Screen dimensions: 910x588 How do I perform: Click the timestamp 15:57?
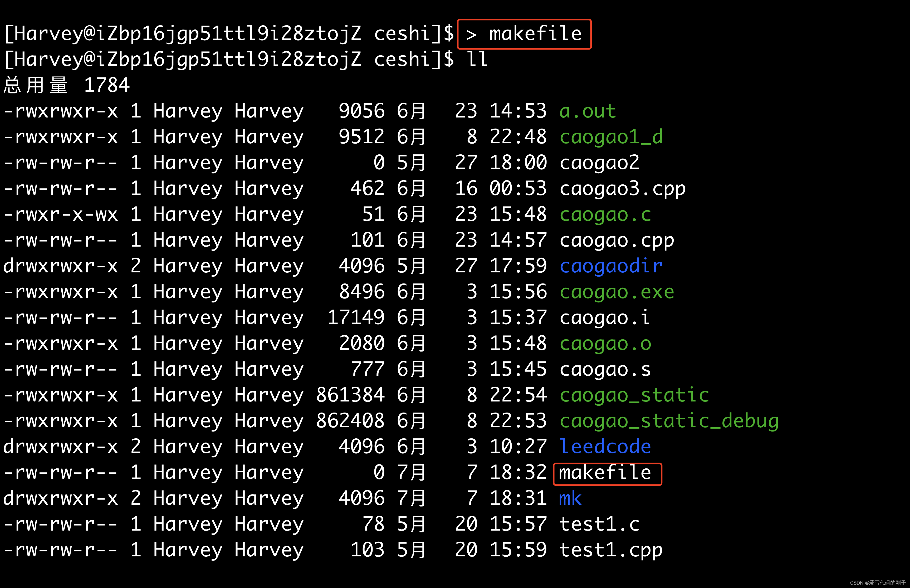(x=518, y=524)
